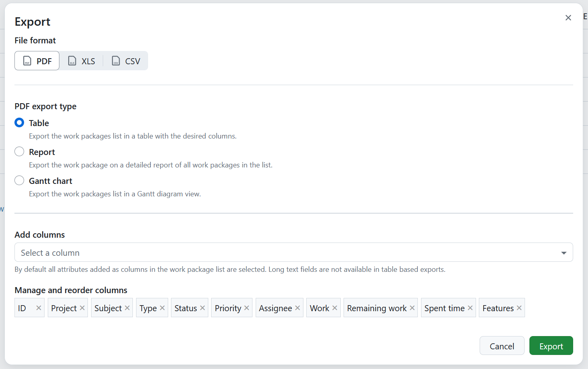Image resolution: width=588 pixels, height=369 pixels.
Task: Expand the column picker chevron arrow
Action: click(x=564, y=252)
